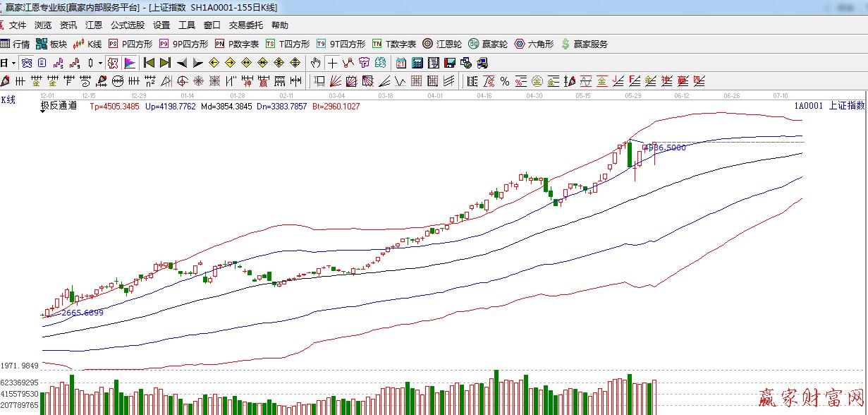Open the 板块 sector view
The width and height of the screenshot is (868, 415).
point(53,44)
